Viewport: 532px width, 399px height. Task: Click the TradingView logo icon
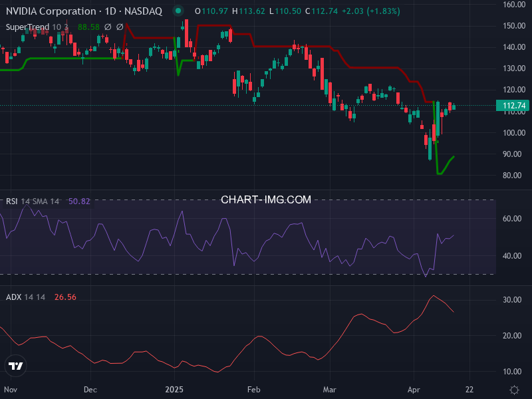[15, 366]
